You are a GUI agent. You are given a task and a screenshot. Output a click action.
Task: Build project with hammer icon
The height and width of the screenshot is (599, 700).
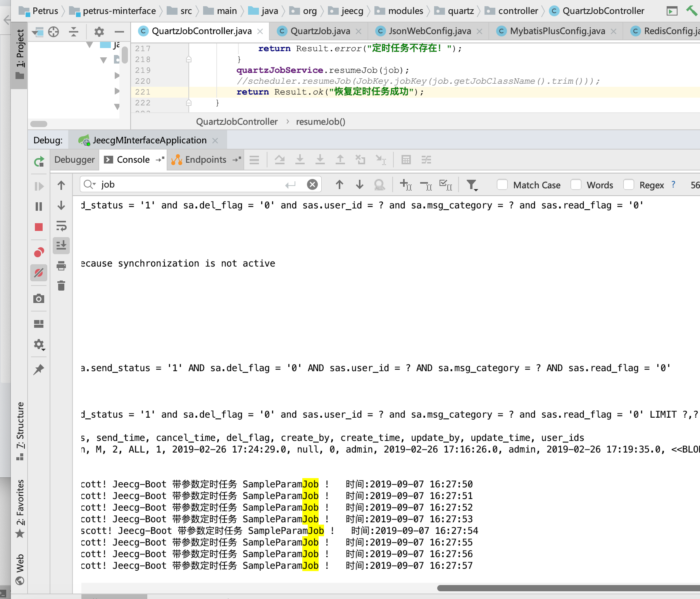691,11
